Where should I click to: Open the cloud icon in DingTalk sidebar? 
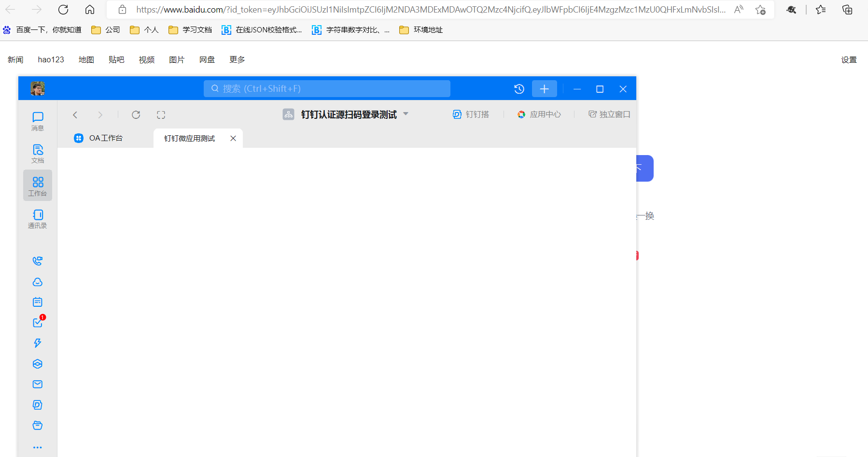[x=38, y=282]
